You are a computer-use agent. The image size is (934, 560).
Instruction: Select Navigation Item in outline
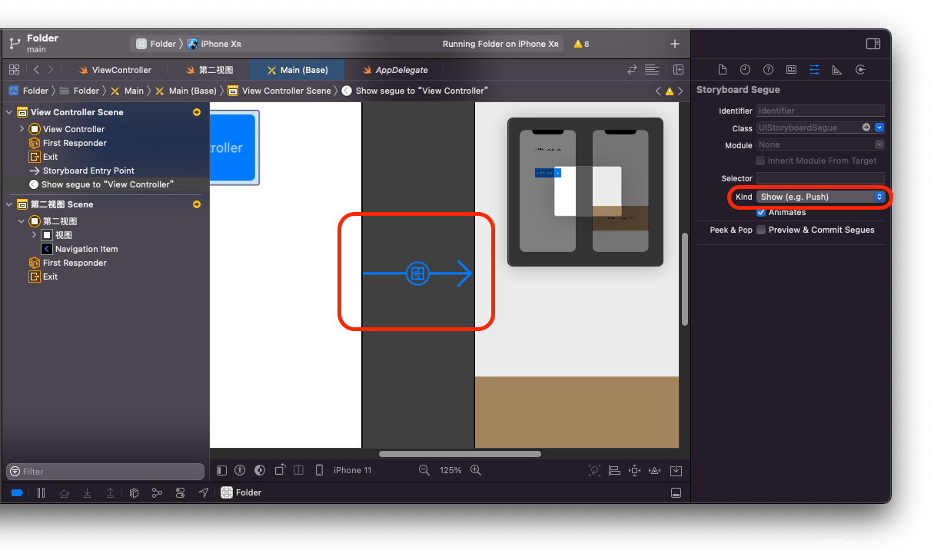86,249
